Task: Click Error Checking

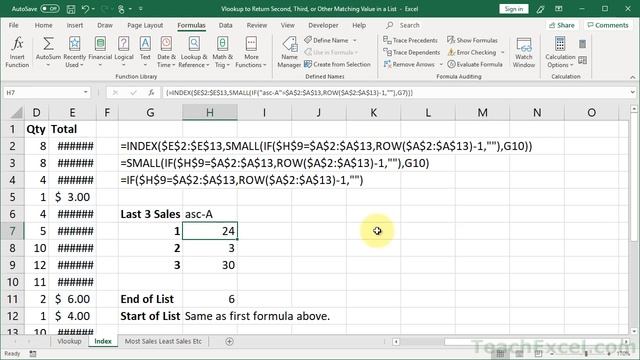Action: [x=472, y=52]
